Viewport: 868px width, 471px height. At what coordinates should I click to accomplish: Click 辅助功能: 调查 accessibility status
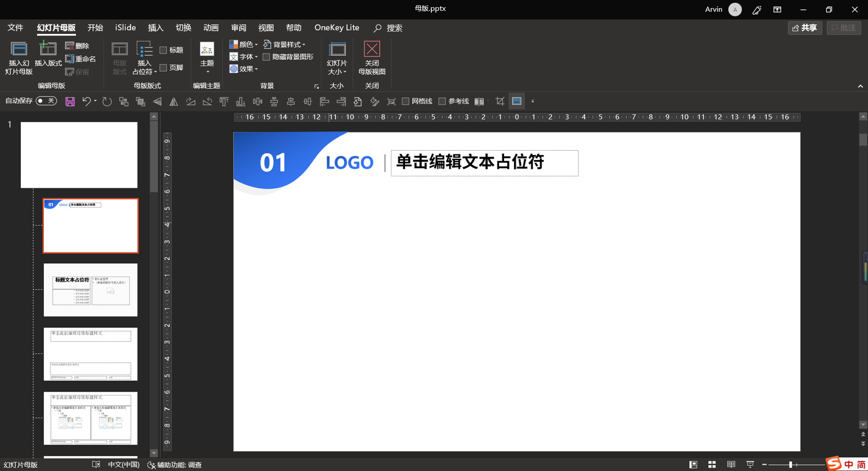coord(175,465)
